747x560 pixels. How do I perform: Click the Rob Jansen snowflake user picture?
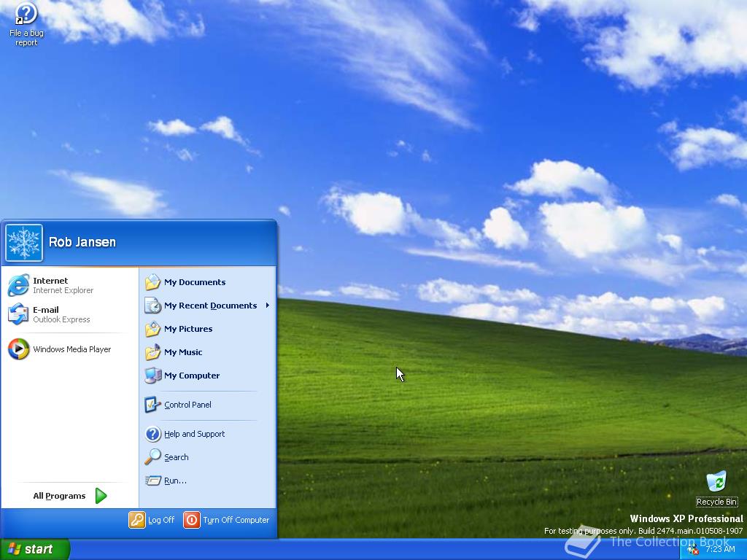(24, 243)
